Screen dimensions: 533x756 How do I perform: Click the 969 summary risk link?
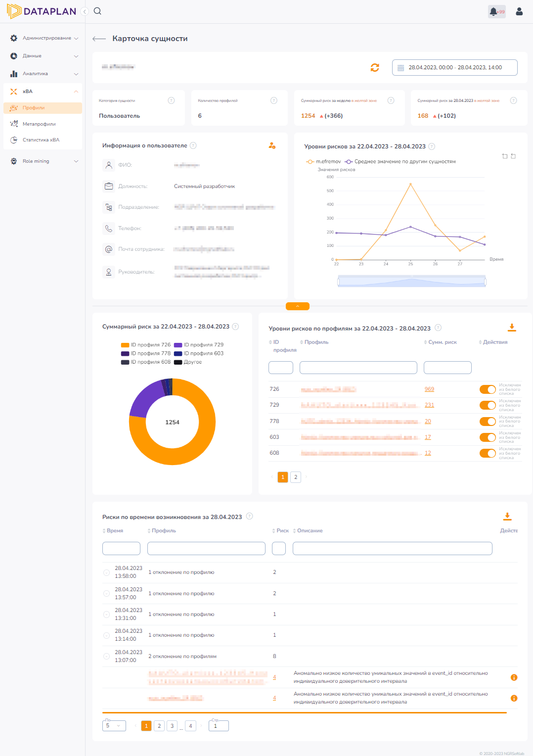click(x=429, y=389)
